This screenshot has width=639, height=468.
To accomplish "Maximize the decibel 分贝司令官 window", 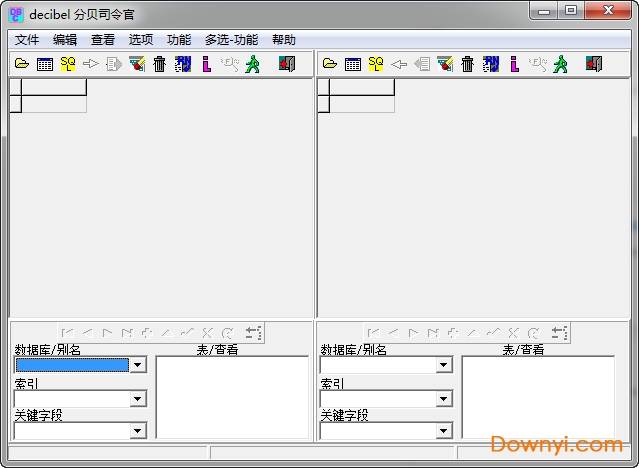I will pos(572,11).
